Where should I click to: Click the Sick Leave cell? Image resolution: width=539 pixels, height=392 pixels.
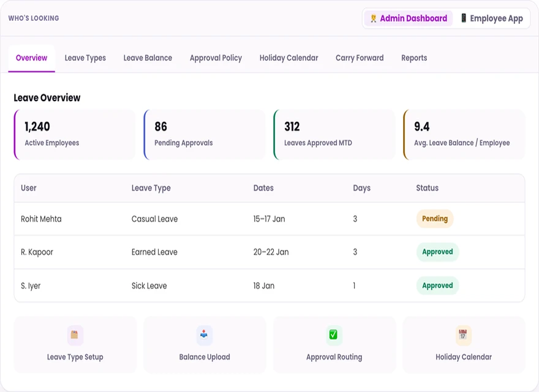tap(149, 286)
